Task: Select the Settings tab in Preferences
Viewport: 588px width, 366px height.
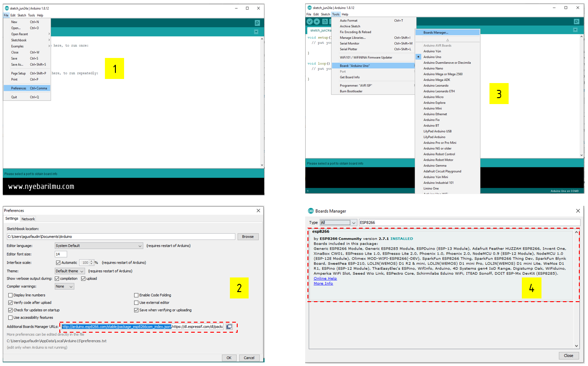Action: (x=12, y=219)
